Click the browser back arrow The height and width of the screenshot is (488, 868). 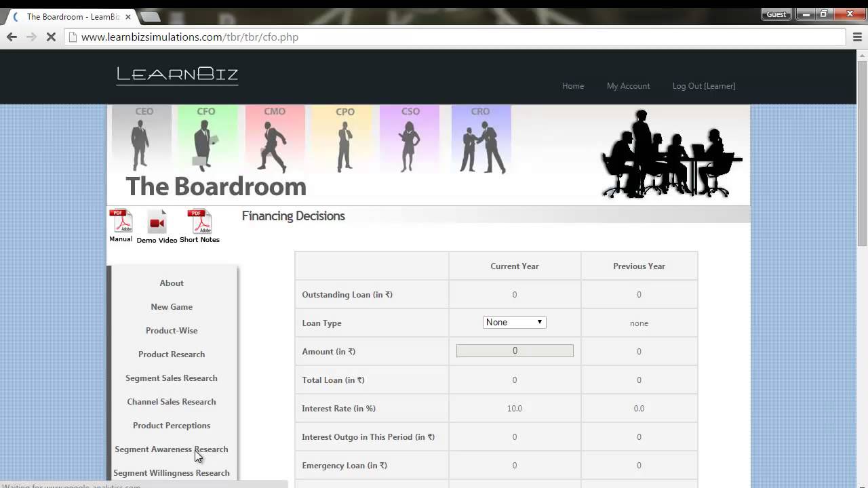12,37
